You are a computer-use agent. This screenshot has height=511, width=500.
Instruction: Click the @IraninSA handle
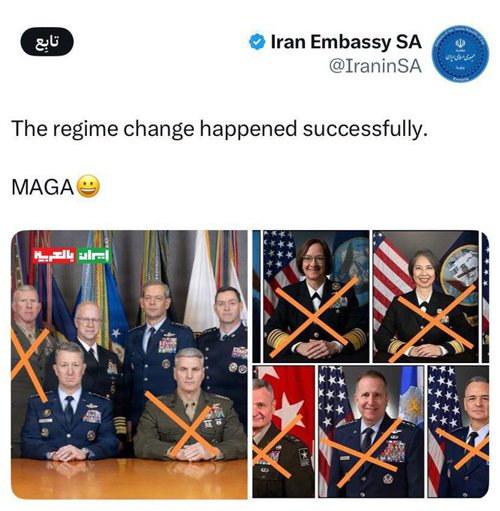pyautogui.click(x=375, y=66)
